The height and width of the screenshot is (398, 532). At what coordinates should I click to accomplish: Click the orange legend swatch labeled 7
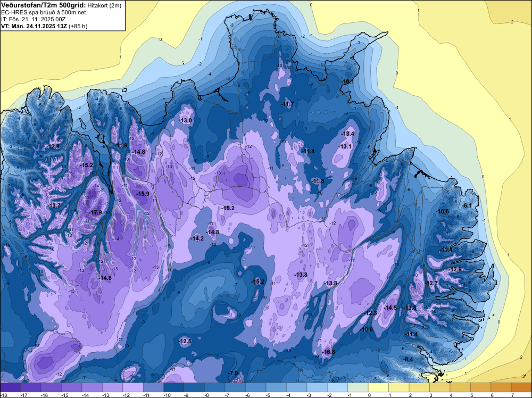[x=521, y=387]
